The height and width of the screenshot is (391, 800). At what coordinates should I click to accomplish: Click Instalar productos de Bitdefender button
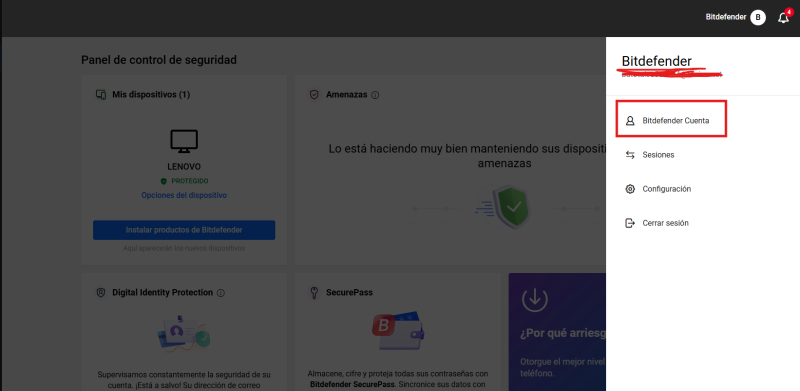coord(184,230)
